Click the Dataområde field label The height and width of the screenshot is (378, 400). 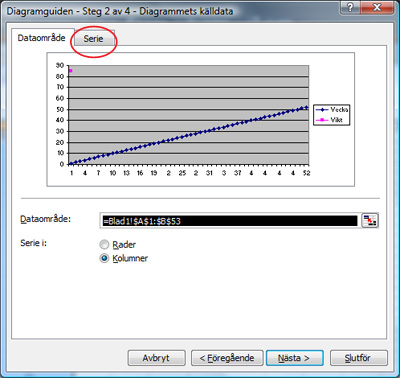tap(46, 219)
